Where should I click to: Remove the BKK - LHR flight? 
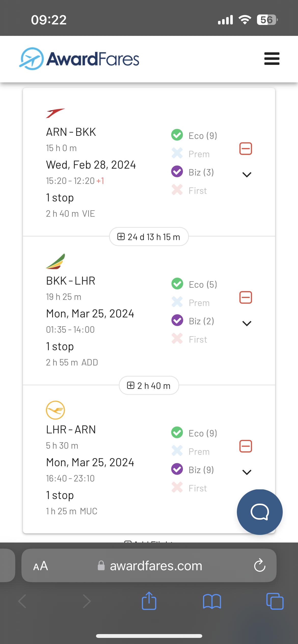click(246, 298)
